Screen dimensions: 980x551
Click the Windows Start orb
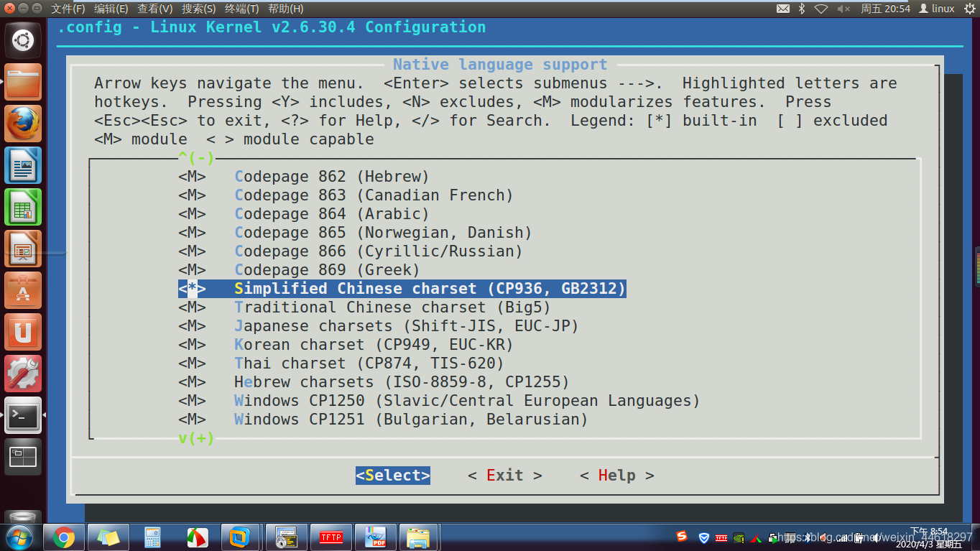[19, 537]
